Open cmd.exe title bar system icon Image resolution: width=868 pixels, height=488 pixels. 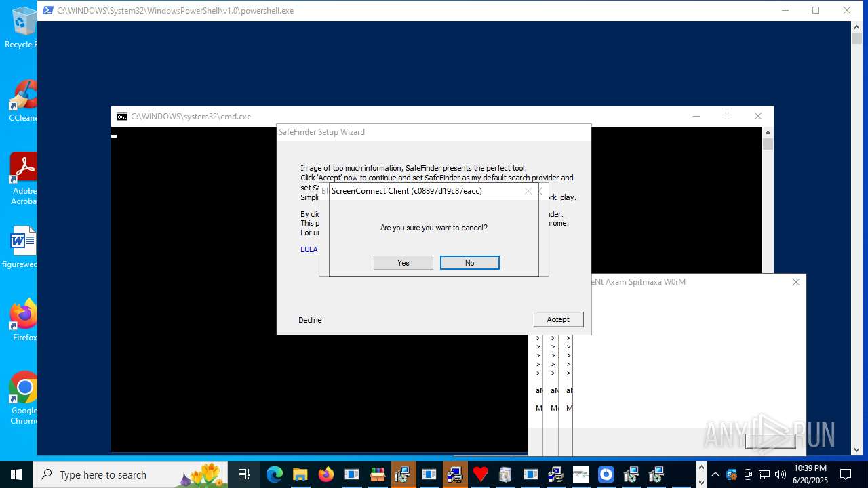[x=122, y=117]
